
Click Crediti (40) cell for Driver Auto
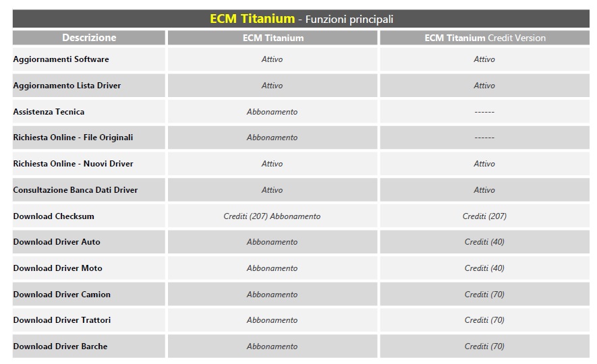coord(484,242)
